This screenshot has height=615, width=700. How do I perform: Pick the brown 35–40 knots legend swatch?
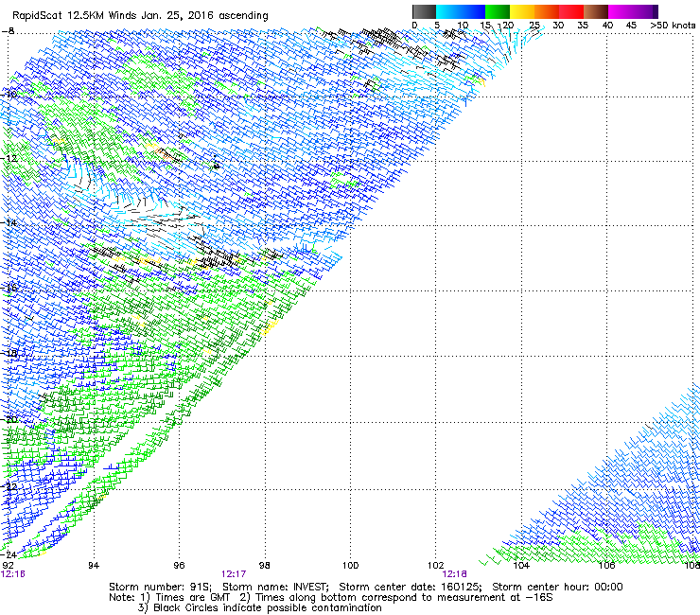596,11
